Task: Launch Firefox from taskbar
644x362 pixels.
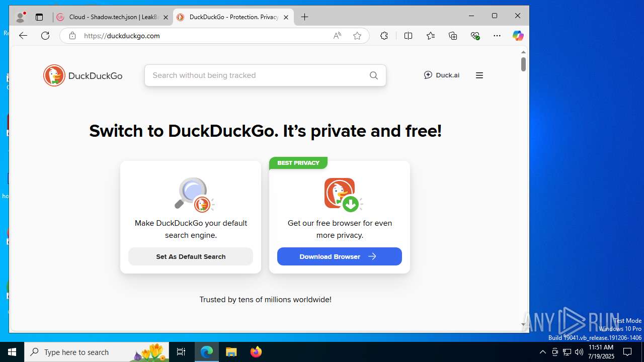Action: click(256, 352)
